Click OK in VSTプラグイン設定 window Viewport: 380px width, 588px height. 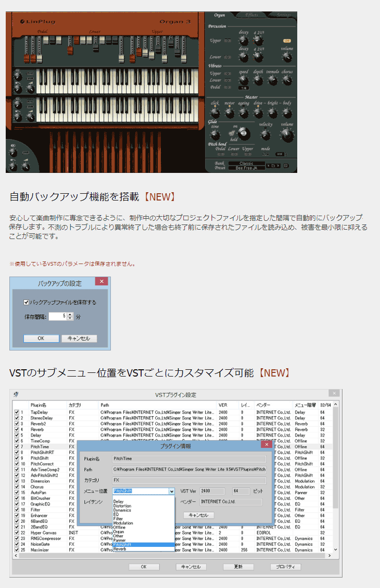[144, 567]
